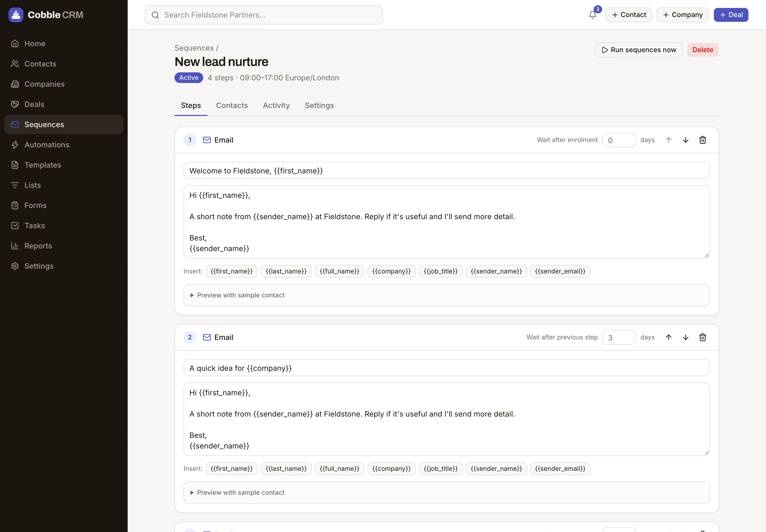This screenshot has width=766, height=532.
Task: Switch to the Contacts tab
Action: [232, 105]
